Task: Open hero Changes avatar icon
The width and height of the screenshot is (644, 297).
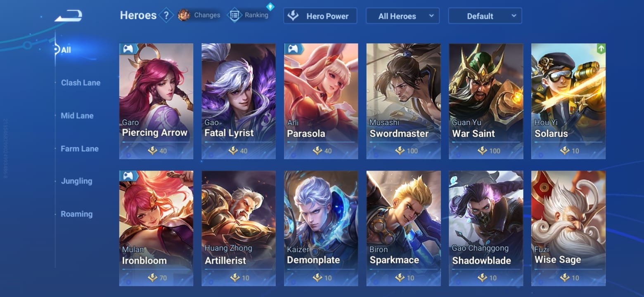Action: pyautogui.click(x=184, y=15)
